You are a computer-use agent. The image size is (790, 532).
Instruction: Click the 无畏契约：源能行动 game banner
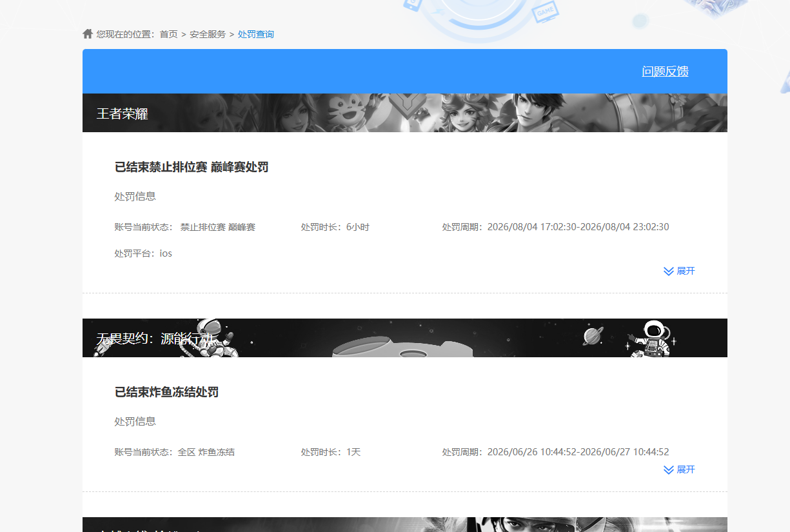pos(405,338)
